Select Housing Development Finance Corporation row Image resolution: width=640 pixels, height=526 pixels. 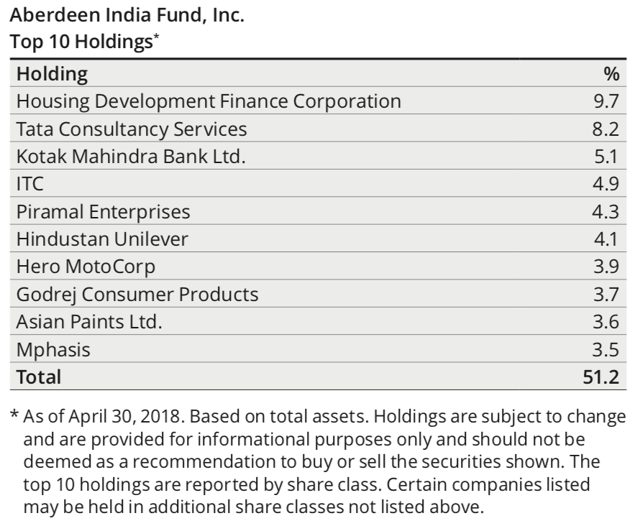[318, 101]
